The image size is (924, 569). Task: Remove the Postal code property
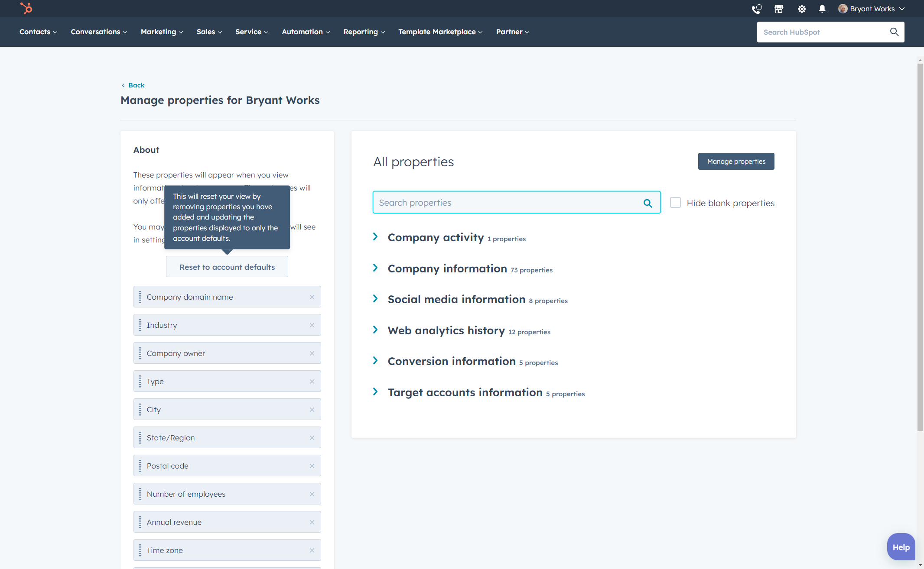pyautogui.click(x=312, y=466)
